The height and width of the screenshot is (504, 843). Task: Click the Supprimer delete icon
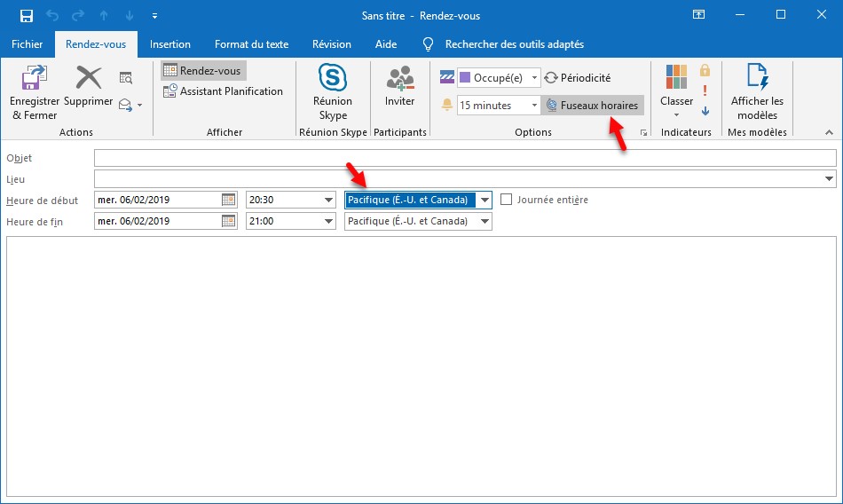pos(88,80)
